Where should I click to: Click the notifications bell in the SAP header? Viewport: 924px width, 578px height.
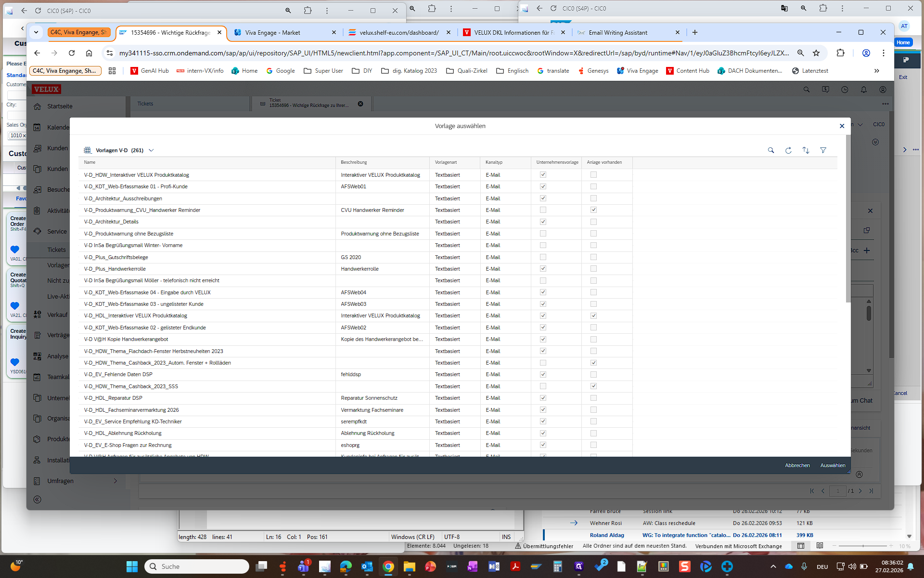[x=864, y=90]
